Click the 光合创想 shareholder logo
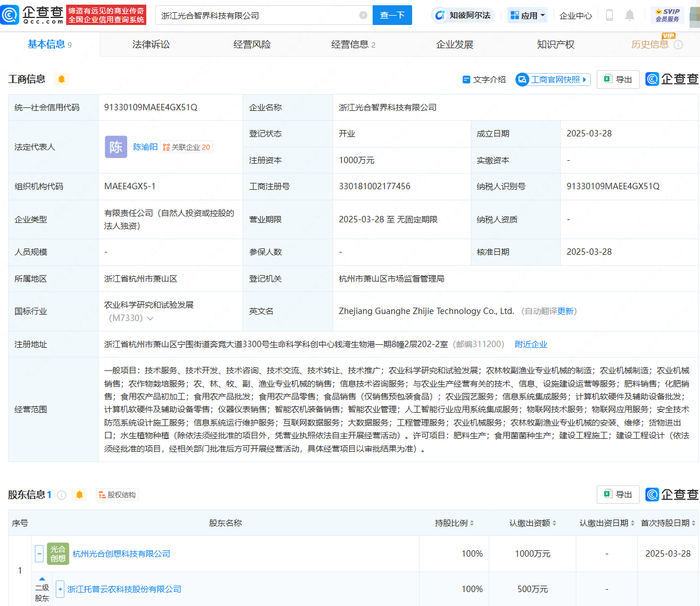Image resolution: width=700 pixels, height=606 pixels. (x=58, y=554)
